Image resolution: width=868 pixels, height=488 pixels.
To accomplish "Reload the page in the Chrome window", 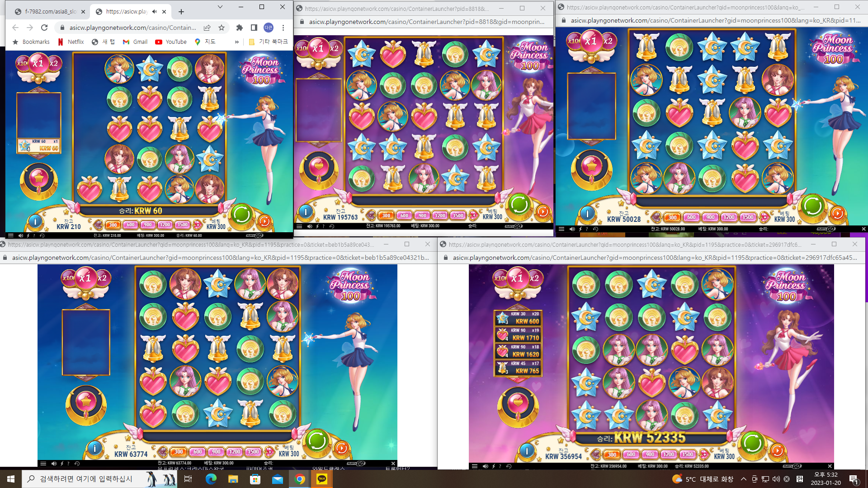I will [44, 28].
